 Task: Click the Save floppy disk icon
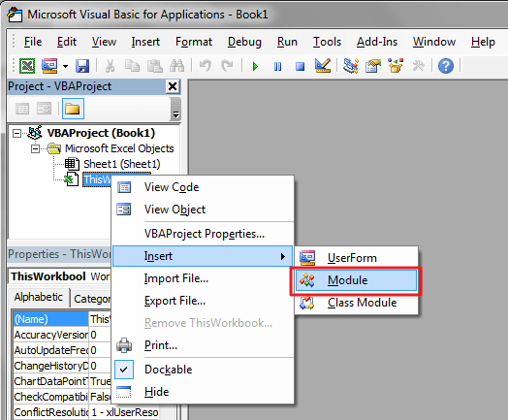click(x=82, y=66)
